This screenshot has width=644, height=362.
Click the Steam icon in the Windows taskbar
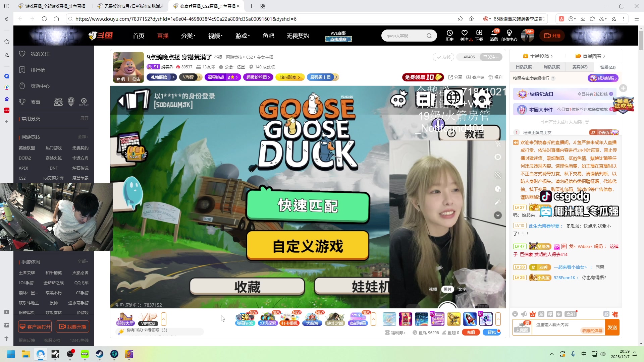(x=100, y=354)
